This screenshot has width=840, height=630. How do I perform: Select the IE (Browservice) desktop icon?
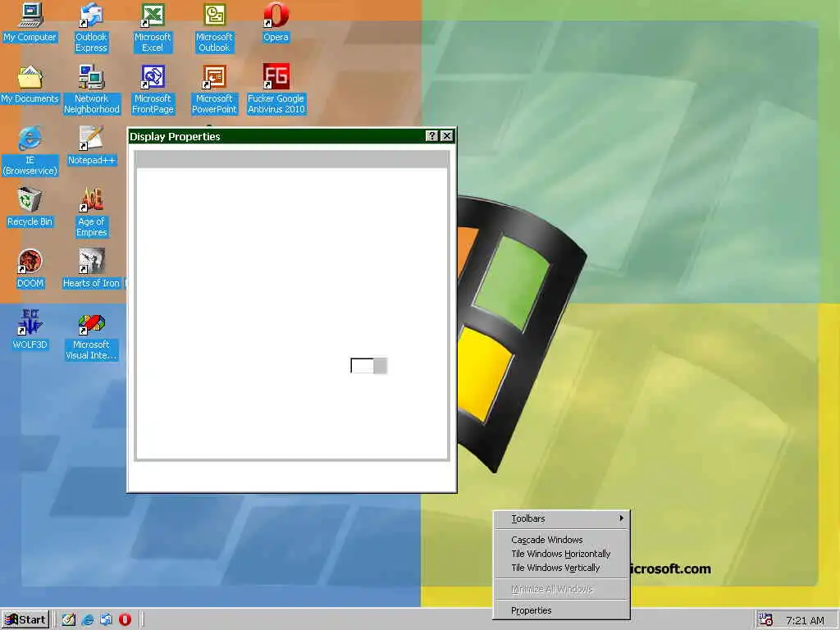pos(30,151)
